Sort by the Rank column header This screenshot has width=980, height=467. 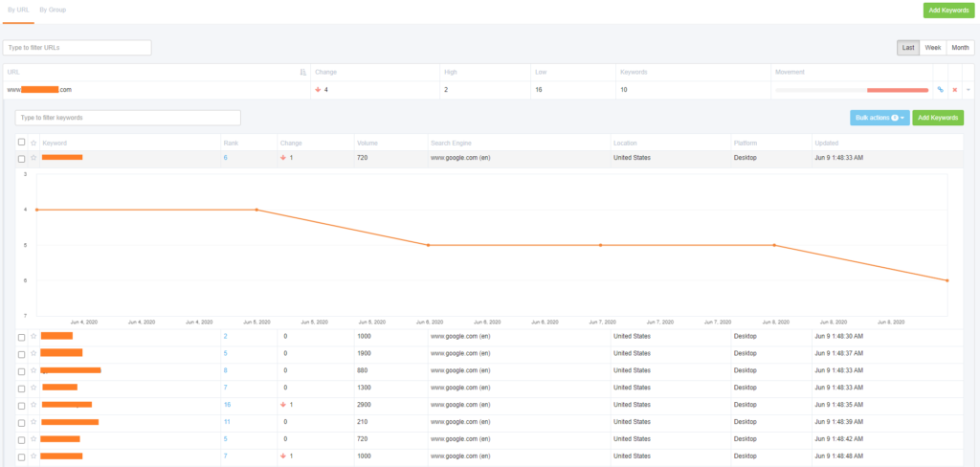(231, 144)
